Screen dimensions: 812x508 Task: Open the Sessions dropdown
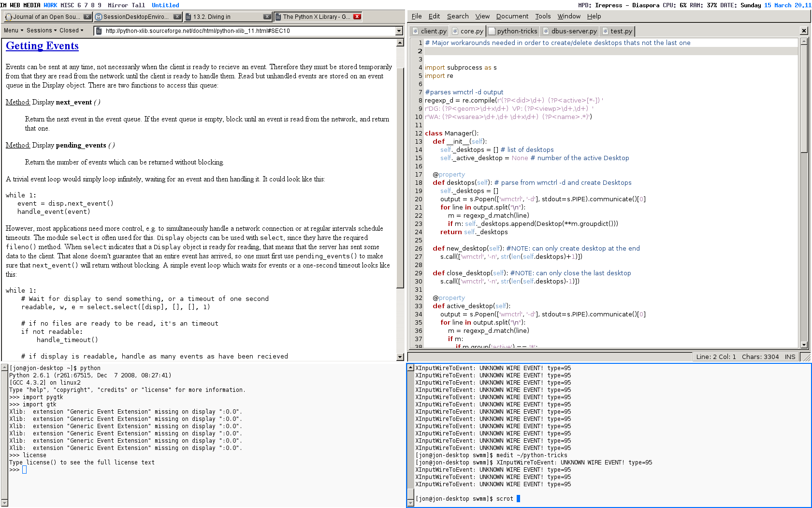[42, 30]
